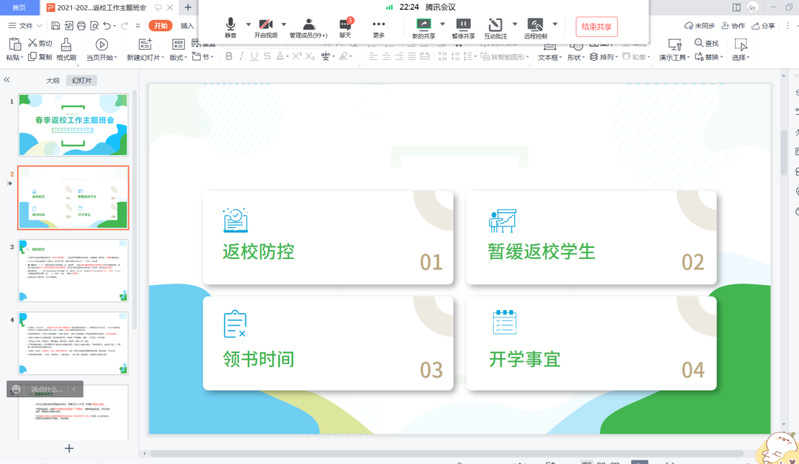The height and width of the screenshot is (464, 799).
Task: Expand the microphone options arrow
Action: [x=247, y=24]
